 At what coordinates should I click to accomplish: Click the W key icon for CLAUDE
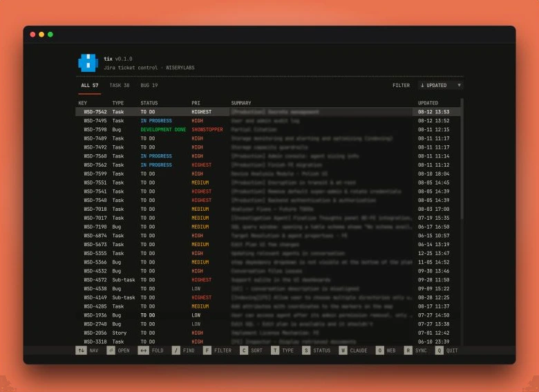pyautogui.click(x=343, y=351)
